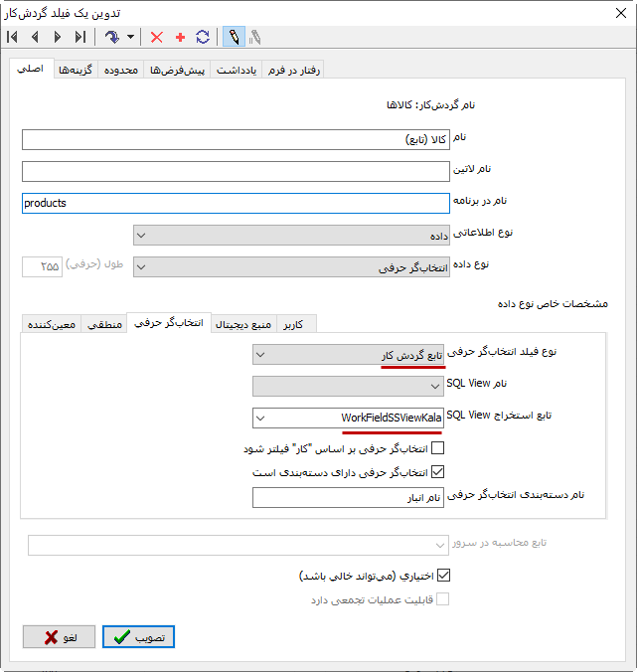Open the "نوع داده" dropdown
The height and width of the screenshot is (672, 637).
pyautogui.click(x=291, y=267)
